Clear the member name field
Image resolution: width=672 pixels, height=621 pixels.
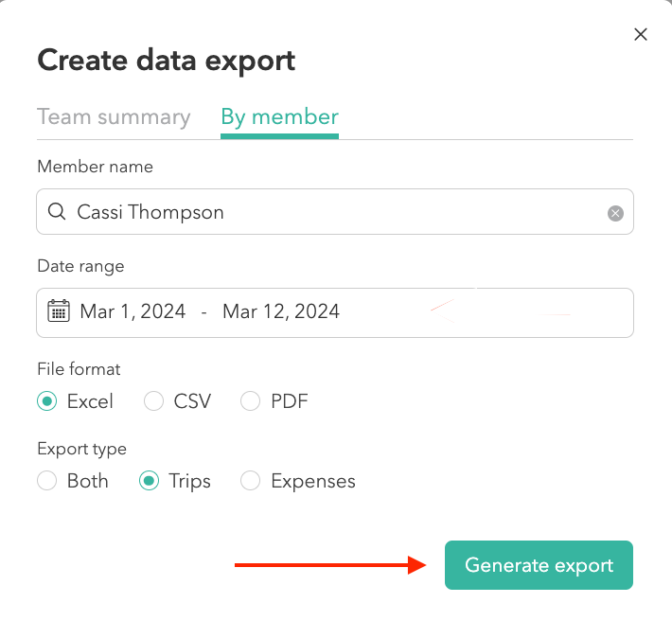(615, 213)
